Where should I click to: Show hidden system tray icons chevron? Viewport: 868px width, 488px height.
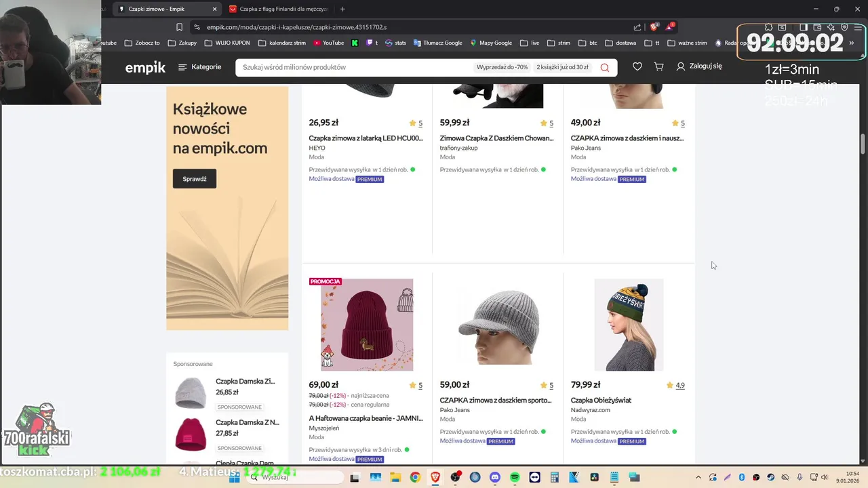pyautogui.click(x=698, y=477)
